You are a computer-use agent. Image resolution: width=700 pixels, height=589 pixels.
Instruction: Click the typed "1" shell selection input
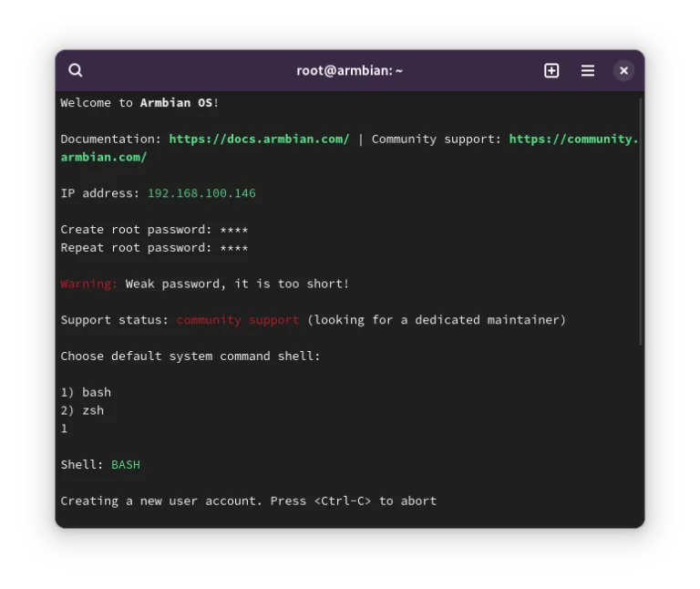point(65,429)
